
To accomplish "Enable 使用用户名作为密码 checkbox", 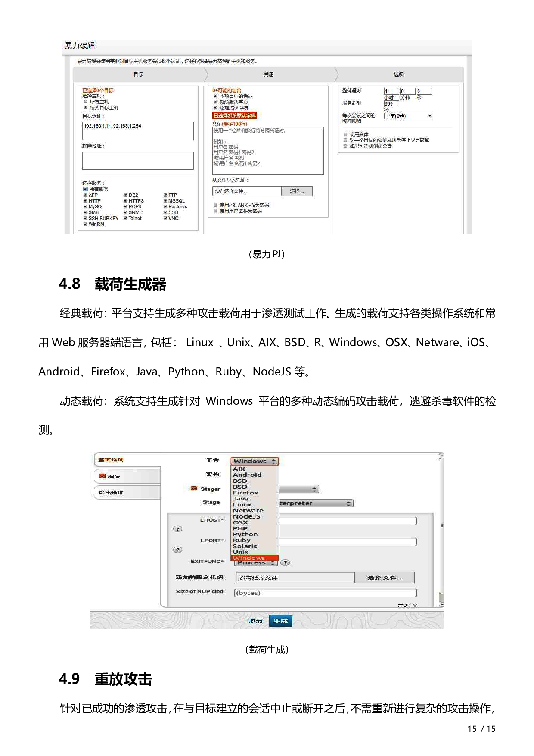I will click(x=215, y=211).
